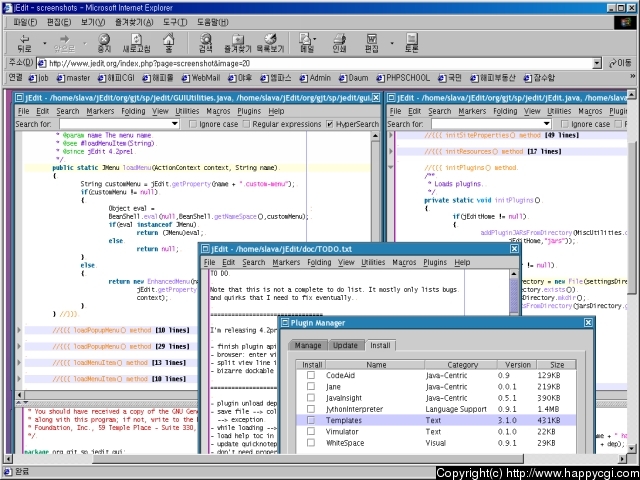
Task: Open the 'PHPSCHOOL' links bar shortcut
Action: 403,78
